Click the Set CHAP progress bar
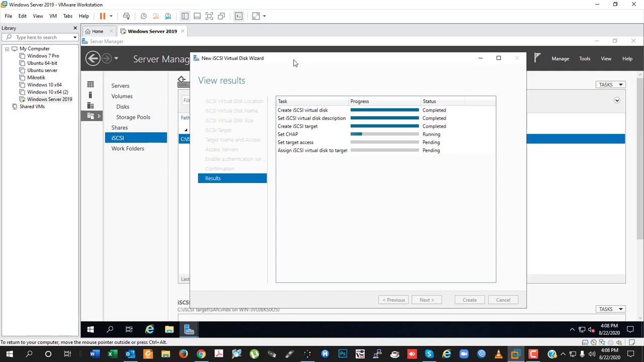This screenshot has height=362, width=644. [385, 134]
